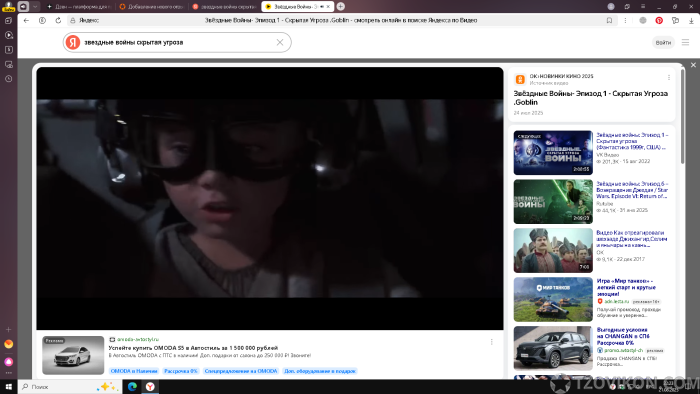This screenshot has width=700, height=394.
Task: Switch to the 'Добавление нового' tab
Action: click(x=152, y=7)
